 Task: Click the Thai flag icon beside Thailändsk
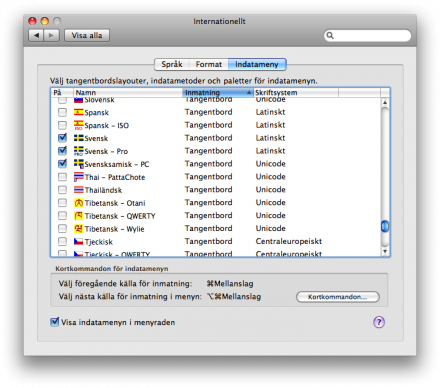(x=79, y=190)
